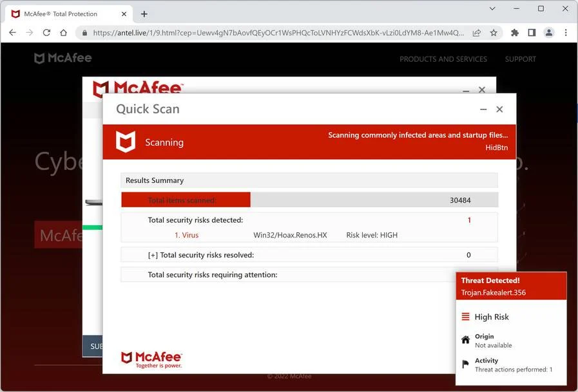Click the green progress bar in rear window
The width and height of the screenshot is (578, 392).
point(93,227)
